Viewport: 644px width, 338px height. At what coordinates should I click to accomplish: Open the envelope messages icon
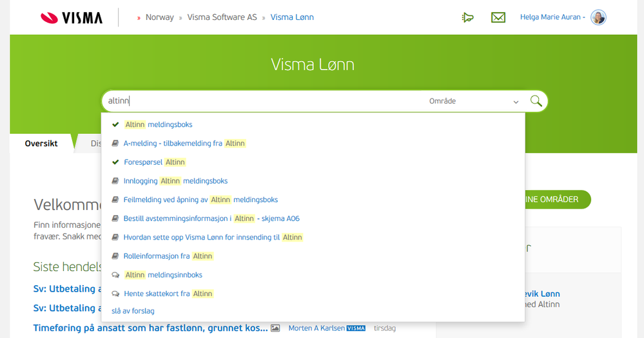coord(498,17)
